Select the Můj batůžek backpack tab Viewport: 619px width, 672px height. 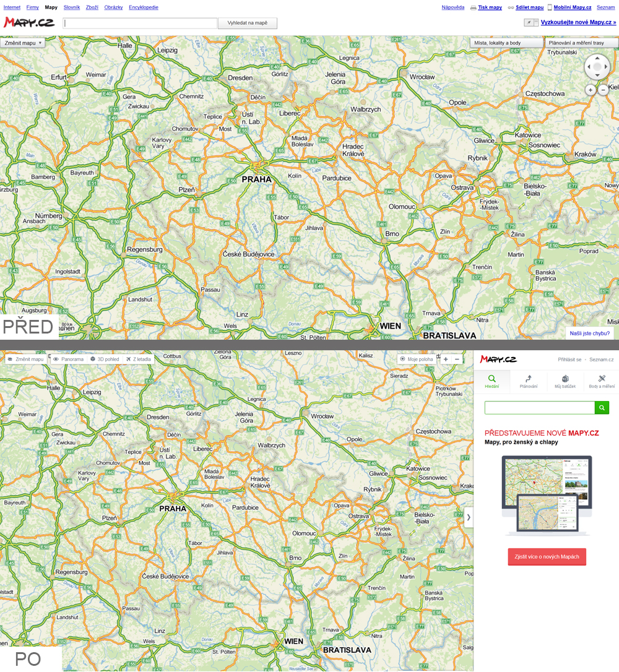coord(565,381)
